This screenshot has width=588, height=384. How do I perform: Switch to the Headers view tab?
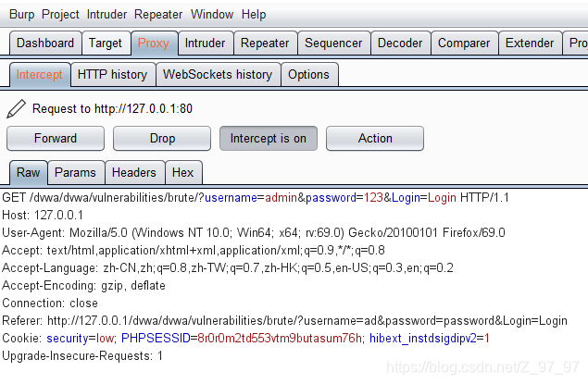point(134,173)
